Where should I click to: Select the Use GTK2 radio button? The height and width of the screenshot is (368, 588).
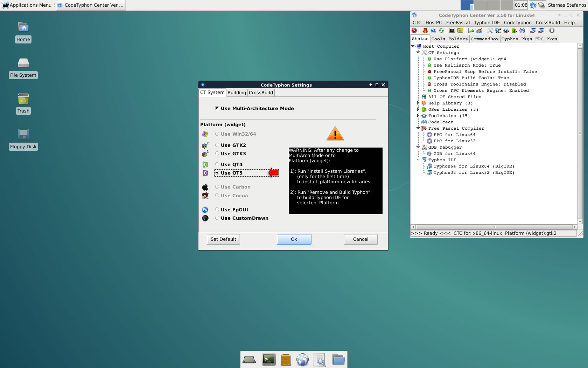[x=217, y=145]
